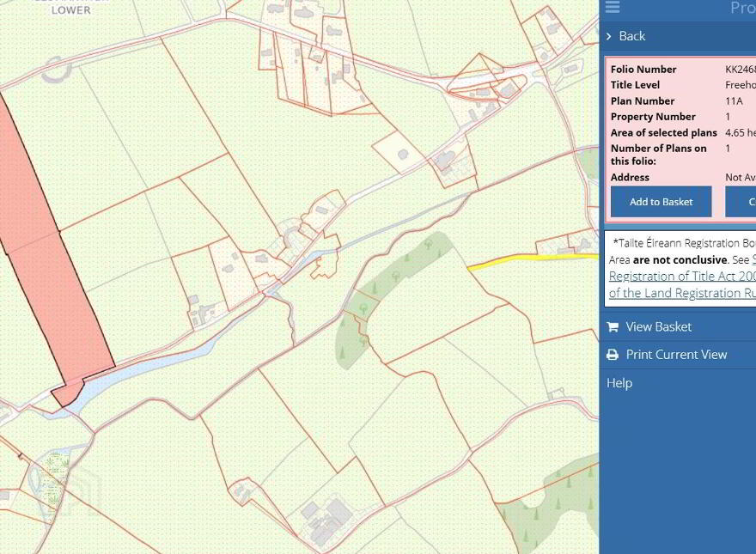Open the hamburger menu in the panel header
Screen dimensions: 756x554
pyautogui.click(x=613, y=7)
